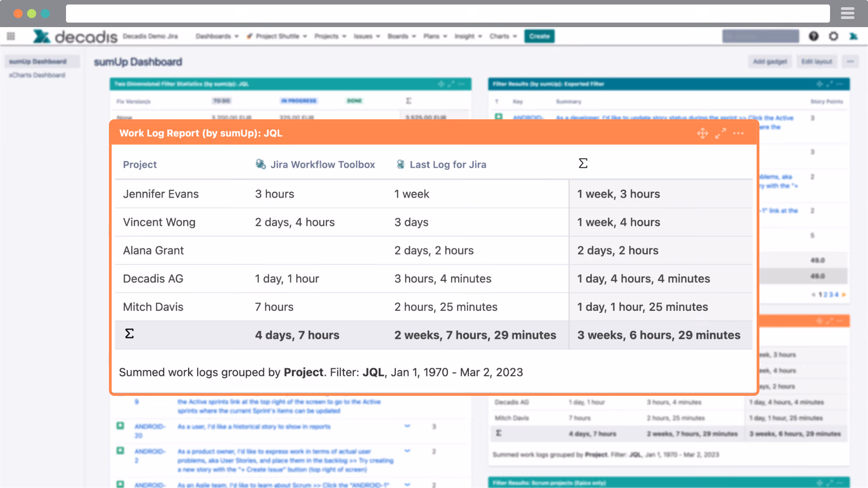Open the user profile avatar
The width and height of the screenshot is (868, 488).
coord(854,36)
